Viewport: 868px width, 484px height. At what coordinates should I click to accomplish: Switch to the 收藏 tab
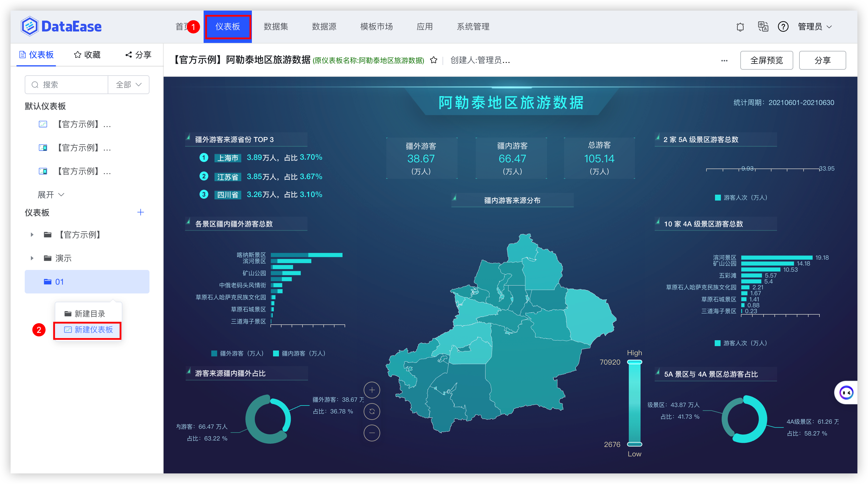click(87, 55)
